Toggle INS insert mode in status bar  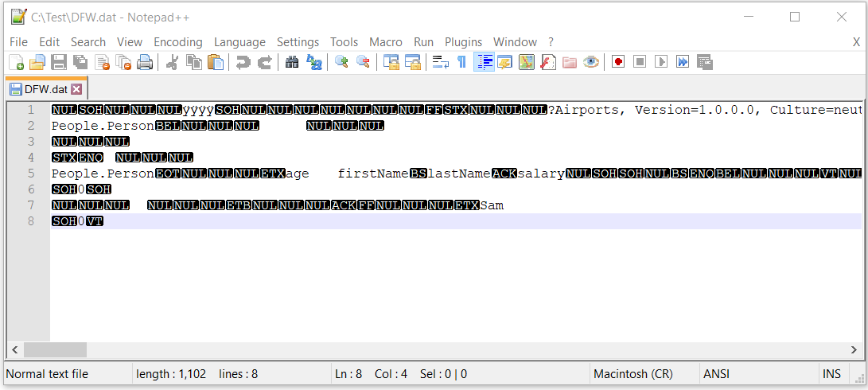pyautogui.click(x=831, y=375)
